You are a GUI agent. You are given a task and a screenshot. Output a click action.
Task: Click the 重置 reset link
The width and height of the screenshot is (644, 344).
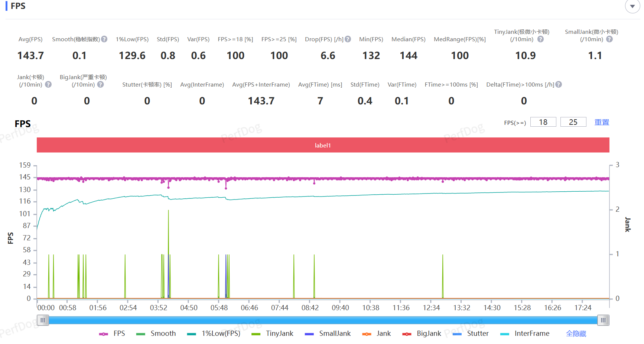point(602,122)
